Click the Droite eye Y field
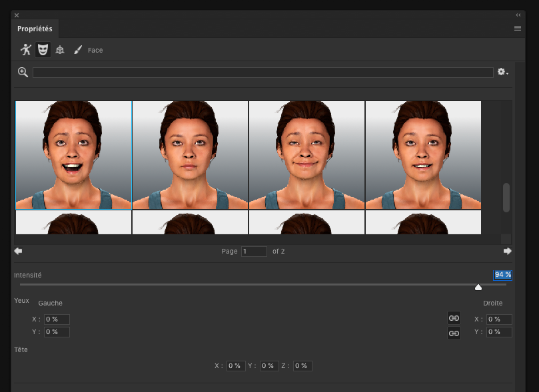This screenshot has width=539, height=392. coord(499,332)
